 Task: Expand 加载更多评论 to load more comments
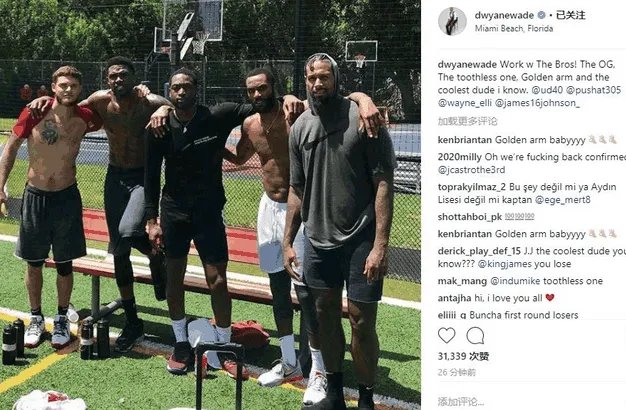468,121
